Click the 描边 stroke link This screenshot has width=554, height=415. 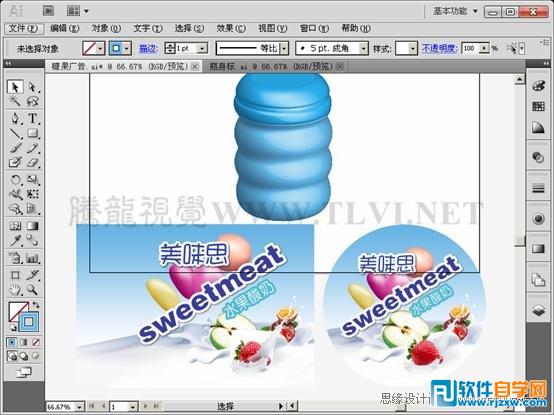click(x=148, y=48)
